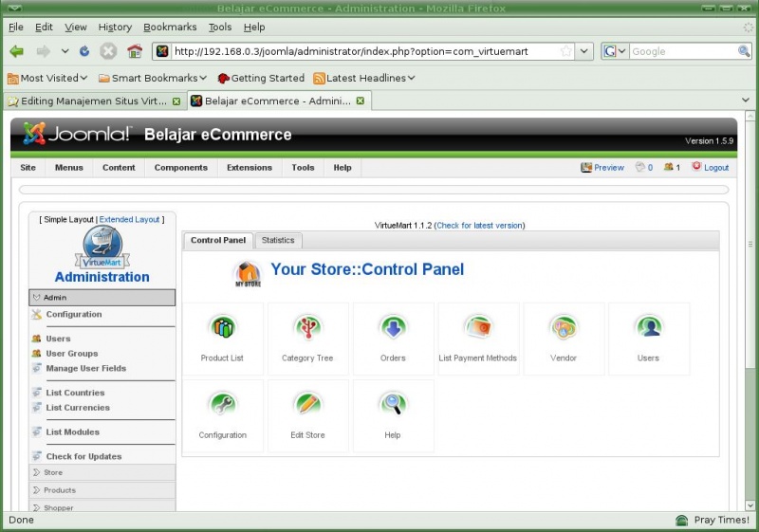Open List Payment Methods icon
Screen dimensions: 759x532
[x=478, y=328]
